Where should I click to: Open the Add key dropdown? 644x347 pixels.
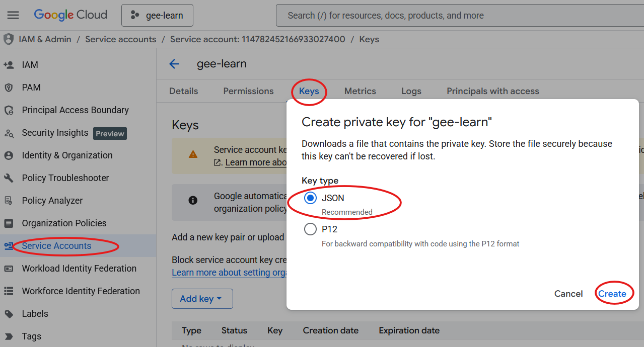coord(202,298)
